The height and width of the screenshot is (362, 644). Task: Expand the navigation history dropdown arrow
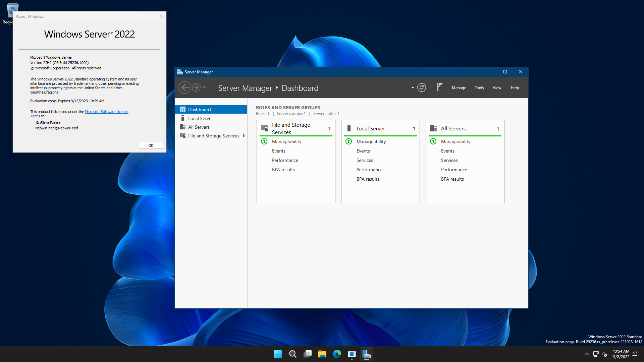pos(204,87)
